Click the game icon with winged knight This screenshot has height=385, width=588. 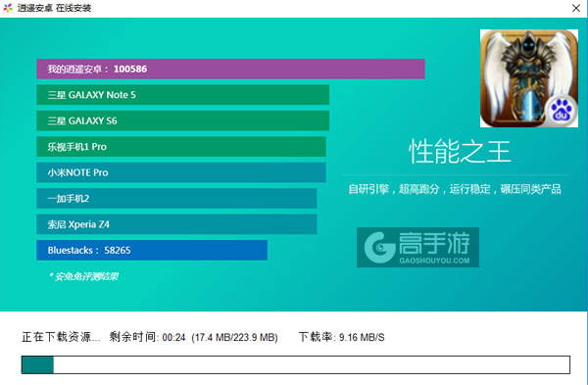pyautogui.click(x=529, y=78)
